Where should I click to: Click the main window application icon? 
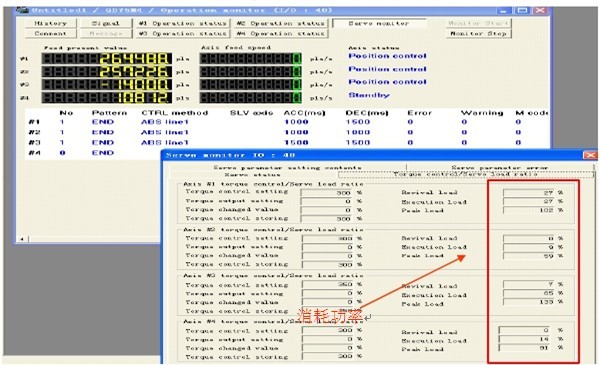coord(23,10)
